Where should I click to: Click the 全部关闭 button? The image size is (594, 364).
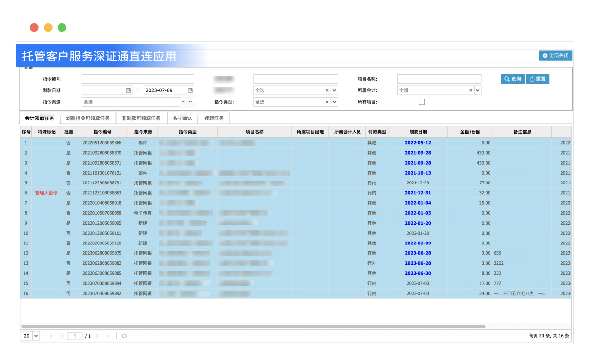coord(555,56)
